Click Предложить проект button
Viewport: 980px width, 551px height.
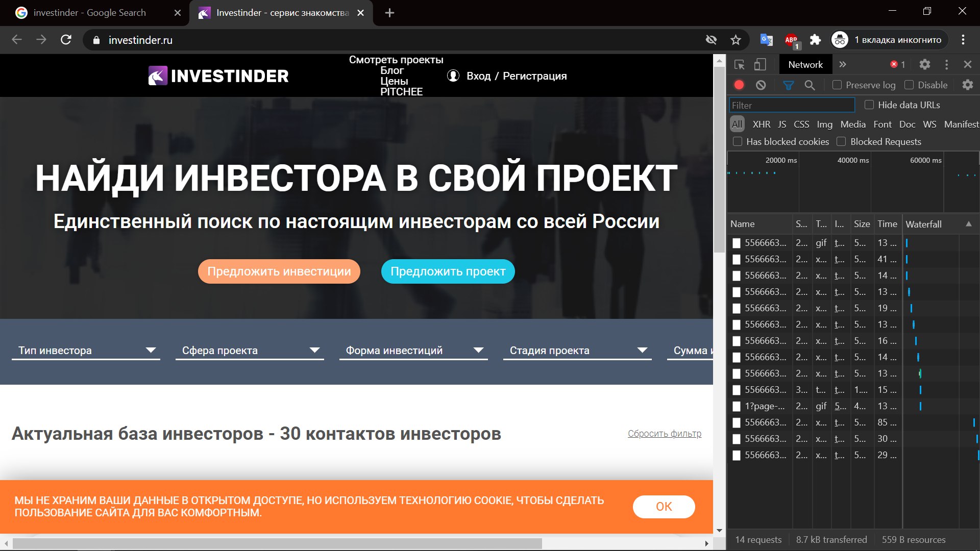448,271
